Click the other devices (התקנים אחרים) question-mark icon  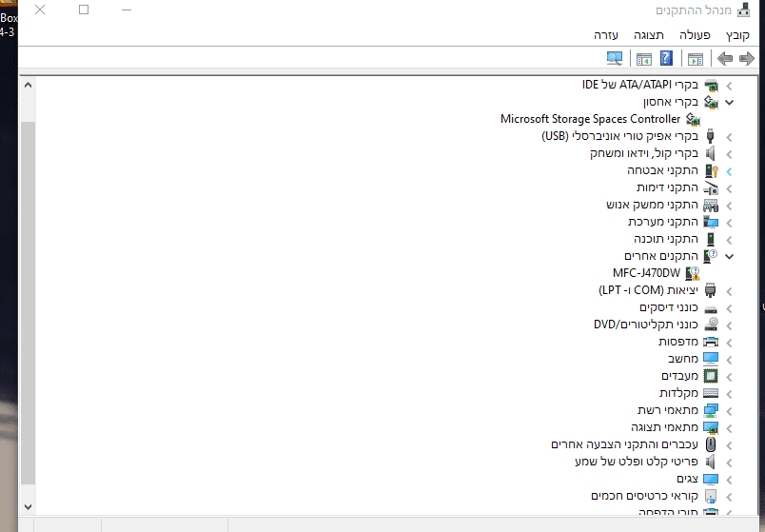click(x=711, y=256)
